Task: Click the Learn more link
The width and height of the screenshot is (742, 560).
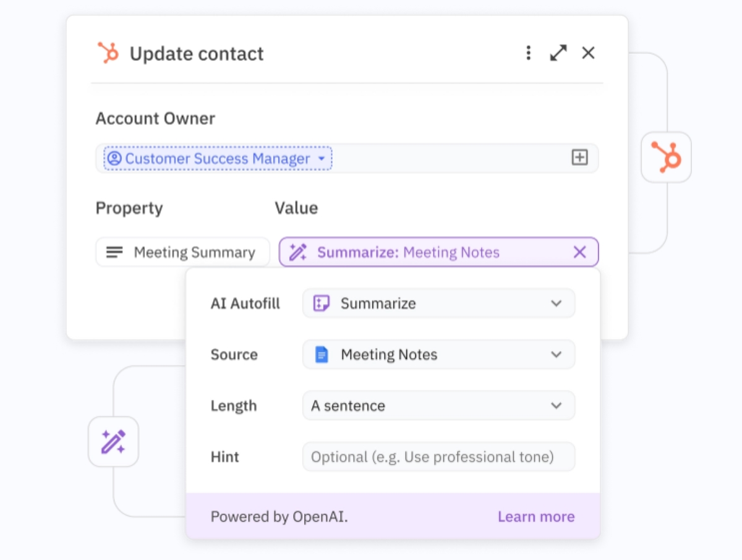Action: click(x=535, y=516)
